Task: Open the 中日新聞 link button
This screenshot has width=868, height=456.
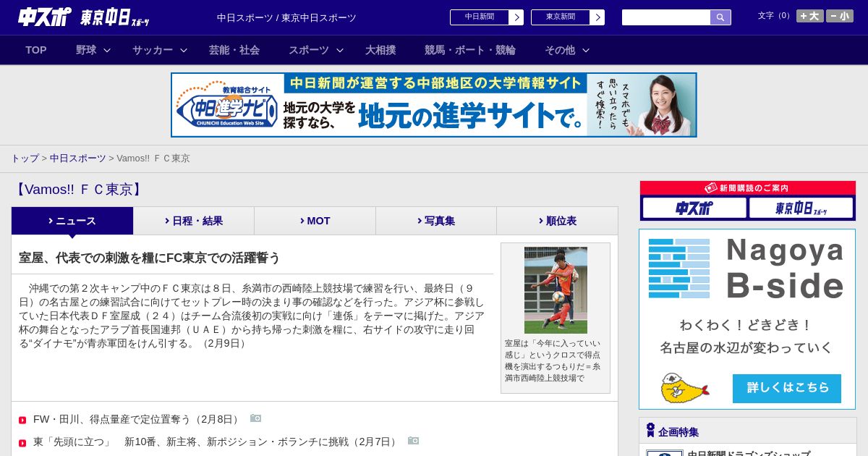Action: [x=486, y=17]
